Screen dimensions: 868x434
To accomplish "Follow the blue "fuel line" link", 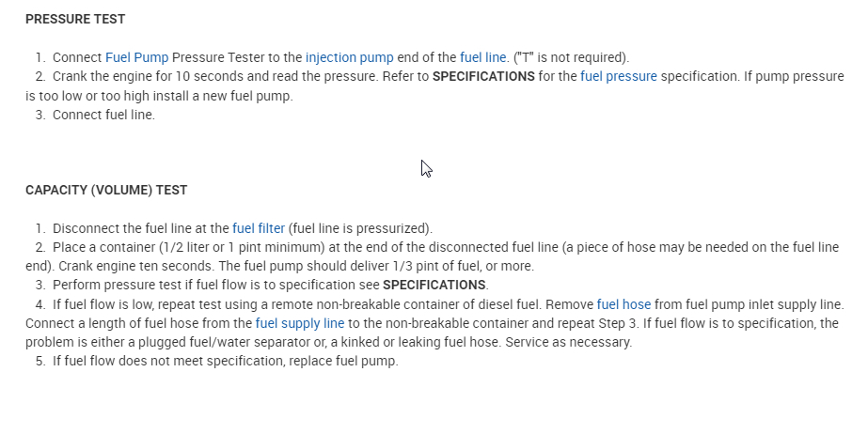I will (483, 57).
